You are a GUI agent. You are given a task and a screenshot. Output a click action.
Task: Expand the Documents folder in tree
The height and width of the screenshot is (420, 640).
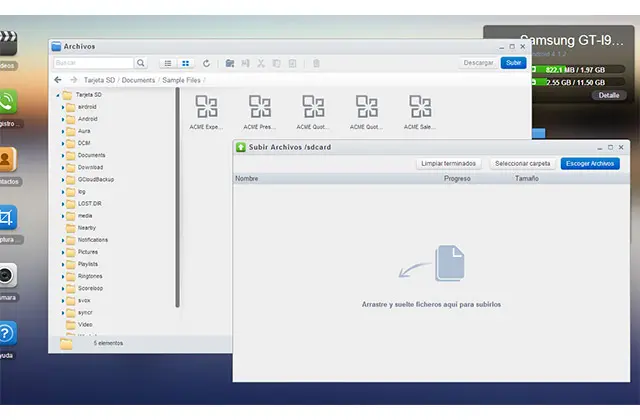(62, 155)
